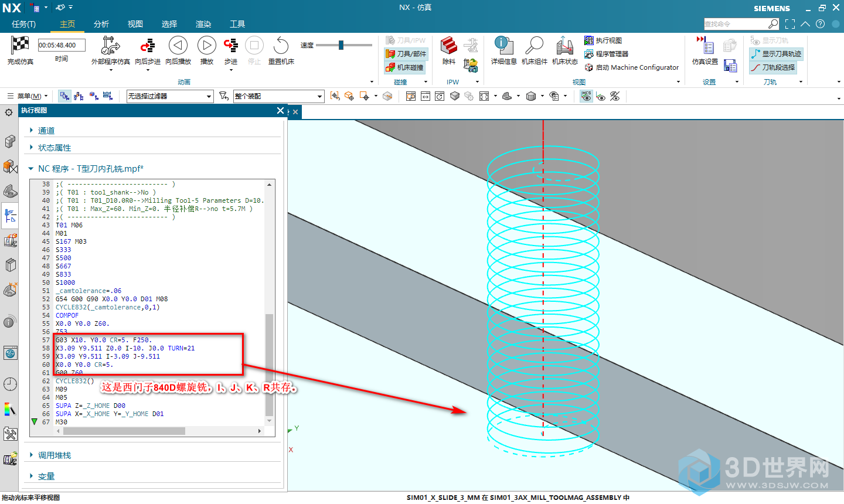Click the 机床状态 machine state icon
The image size is (844, 504).
[564, 45]
